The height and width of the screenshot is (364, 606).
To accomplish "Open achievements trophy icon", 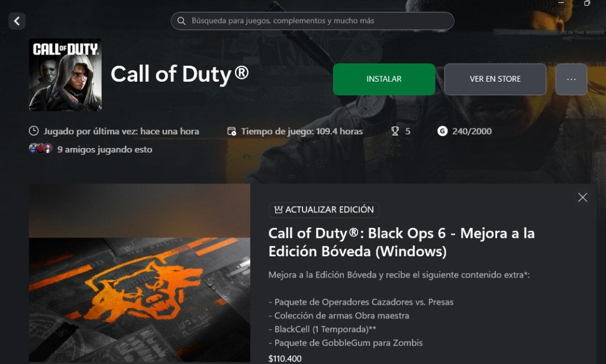I will click(395, 131).
